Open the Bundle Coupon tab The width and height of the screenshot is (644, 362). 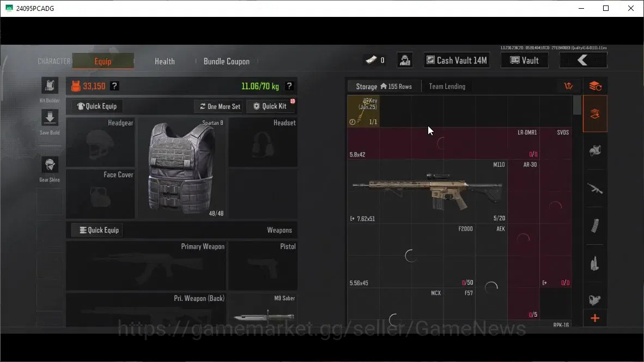tap(227, 61)
